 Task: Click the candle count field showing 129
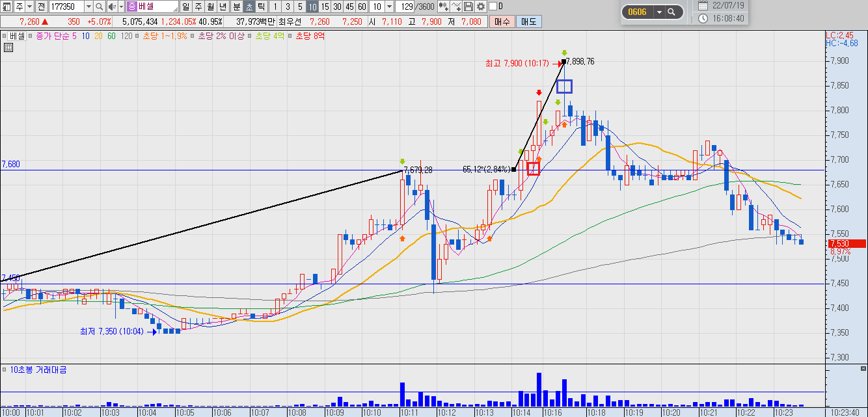point(405,7)
